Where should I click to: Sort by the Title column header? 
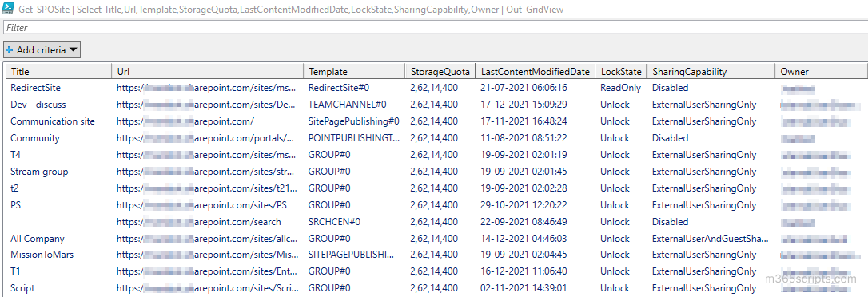(x=58, y=71)
